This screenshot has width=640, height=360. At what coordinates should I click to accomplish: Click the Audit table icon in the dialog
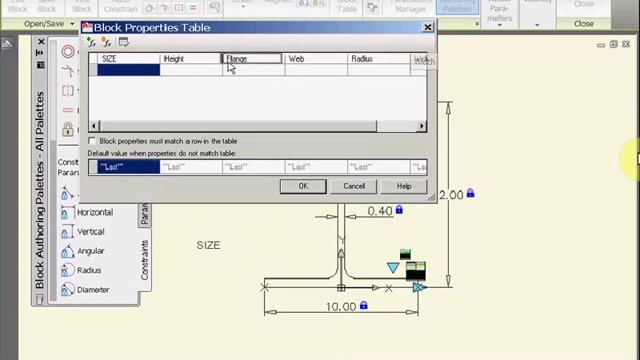pos(123,42)
